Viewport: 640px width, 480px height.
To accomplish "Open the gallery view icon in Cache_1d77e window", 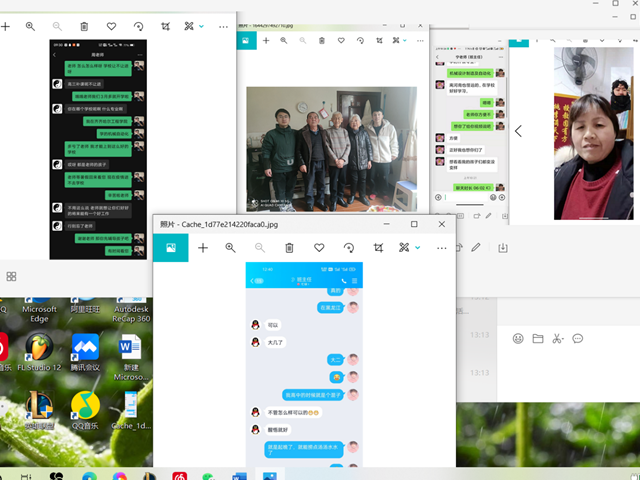I will (170, 247).
